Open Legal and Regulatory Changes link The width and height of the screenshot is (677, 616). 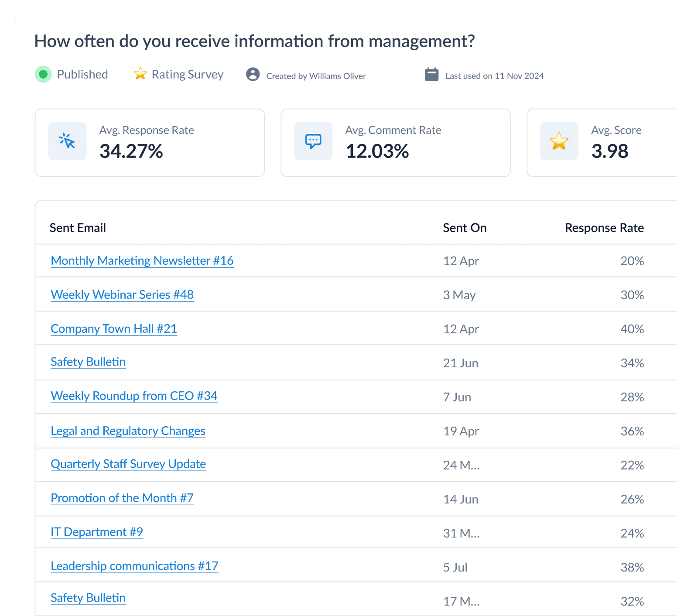coord(128,431)
